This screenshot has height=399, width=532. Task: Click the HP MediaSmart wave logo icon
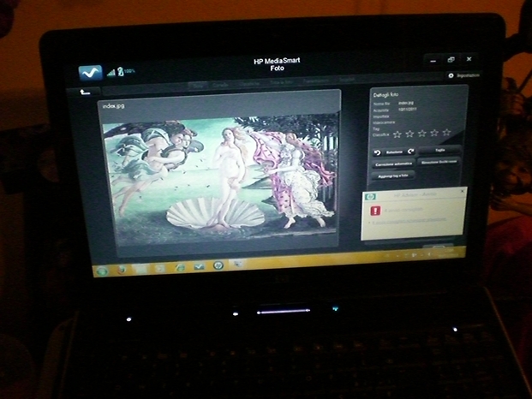(x=90, y=73)
